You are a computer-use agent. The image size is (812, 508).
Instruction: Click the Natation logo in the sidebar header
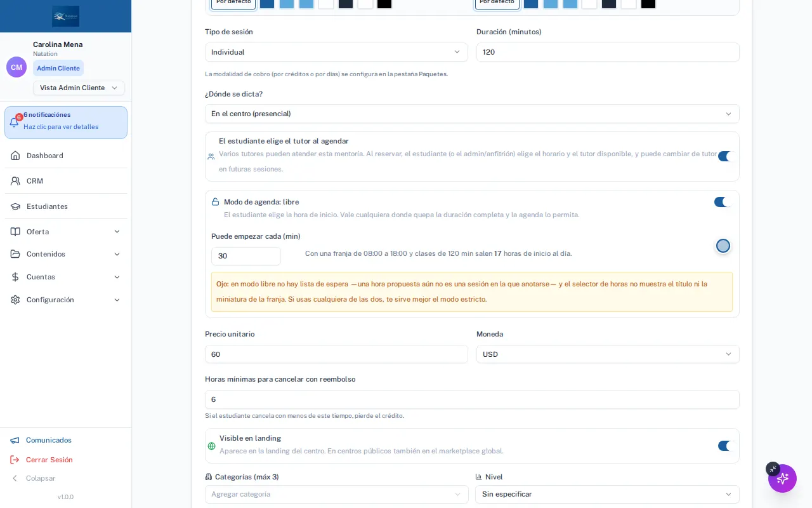tap(66, 16)
